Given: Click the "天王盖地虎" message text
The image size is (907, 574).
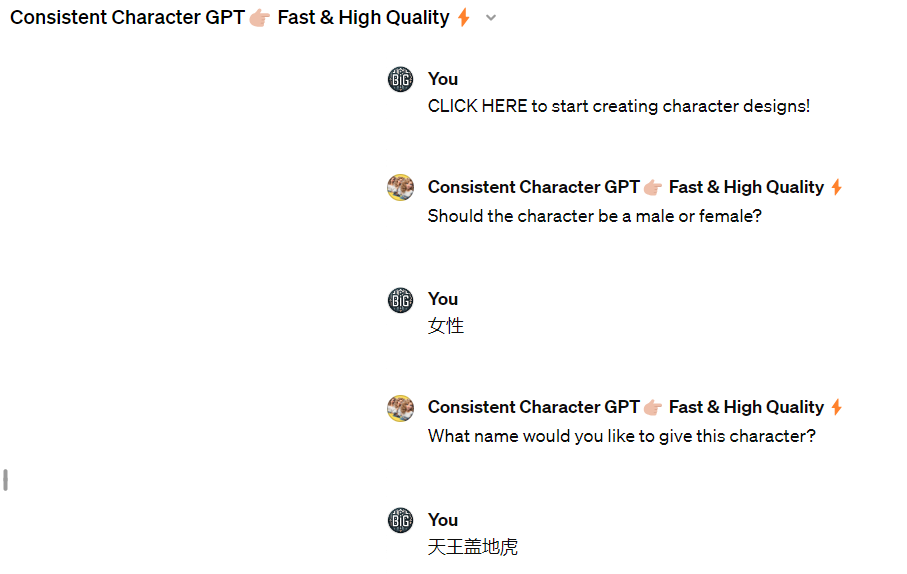Looking at the screenshot, I should click(x=473, y=547).
